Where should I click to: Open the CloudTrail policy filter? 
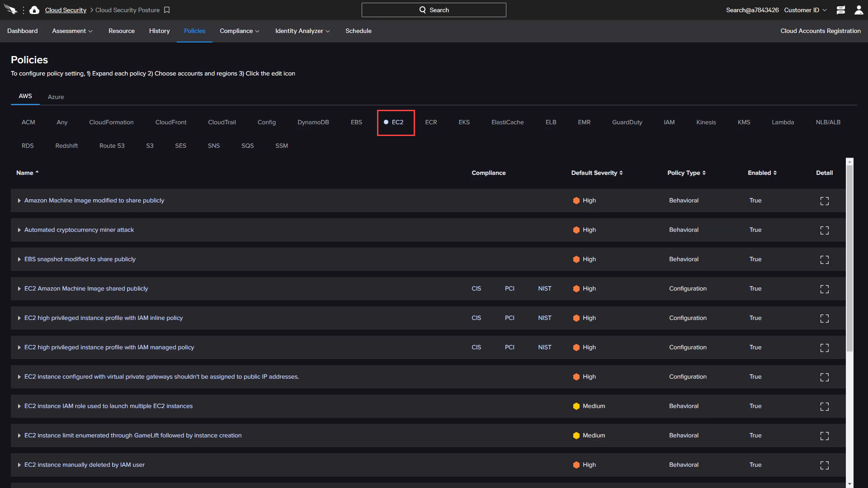(x=222, y=122)
